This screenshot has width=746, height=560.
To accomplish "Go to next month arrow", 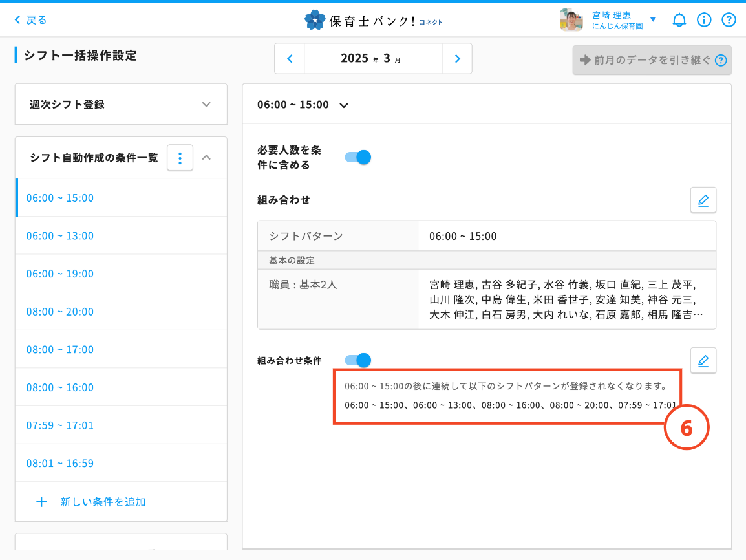I will 457,59.
